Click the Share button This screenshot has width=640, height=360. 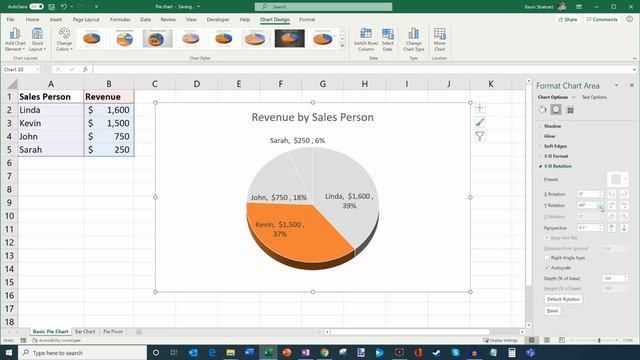[567, 19]
